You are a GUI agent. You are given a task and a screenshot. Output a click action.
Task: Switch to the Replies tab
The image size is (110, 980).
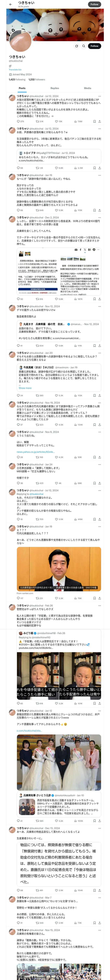click(x=55, y=88)
